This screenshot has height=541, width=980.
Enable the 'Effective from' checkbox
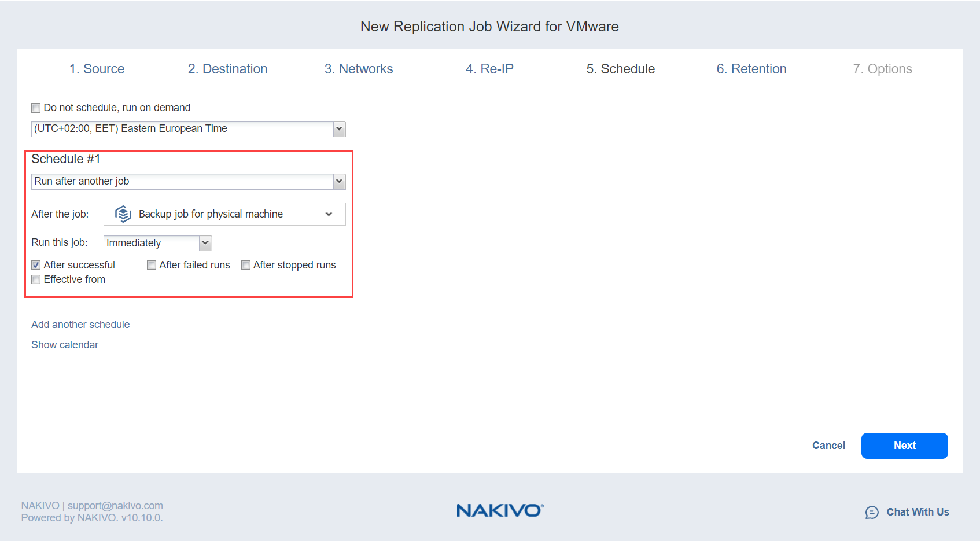pos(36,279)
